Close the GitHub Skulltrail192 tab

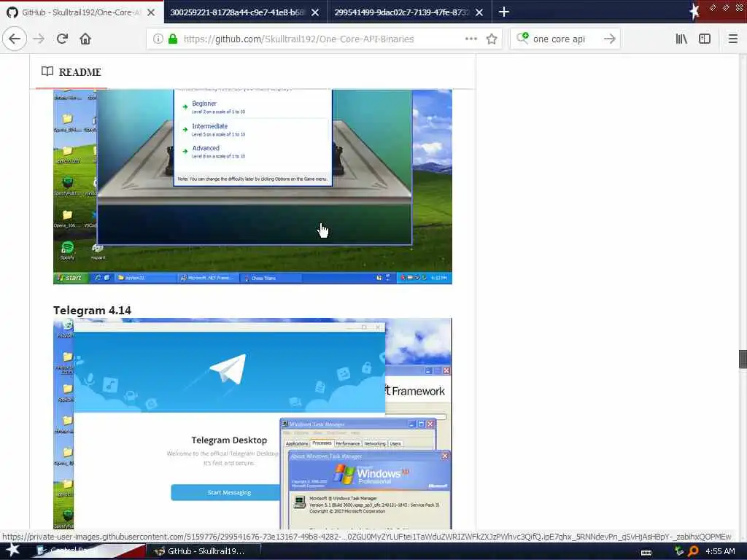pyautogui.click(x=151, y=12)
